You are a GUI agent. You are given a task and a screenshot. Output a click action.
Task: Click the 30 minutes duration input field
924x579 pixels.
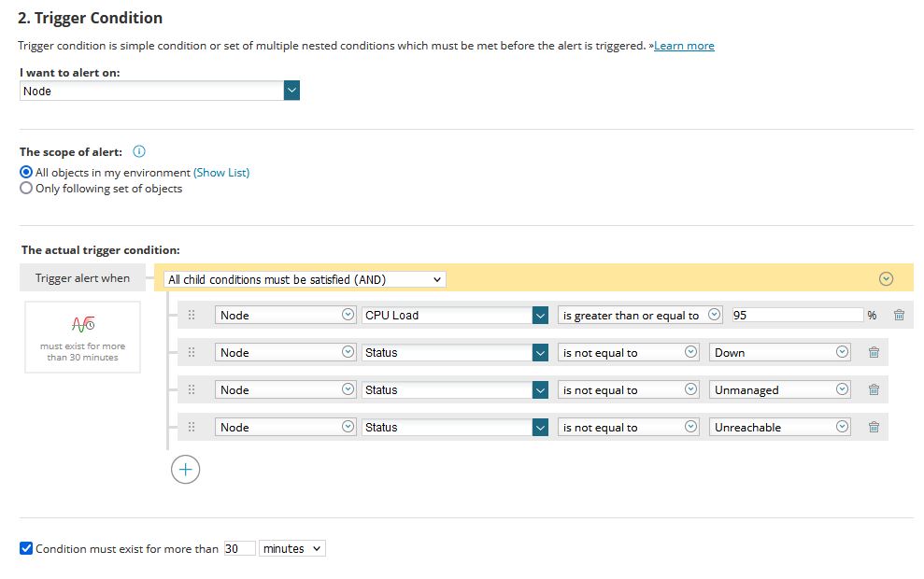coord(239,549)
